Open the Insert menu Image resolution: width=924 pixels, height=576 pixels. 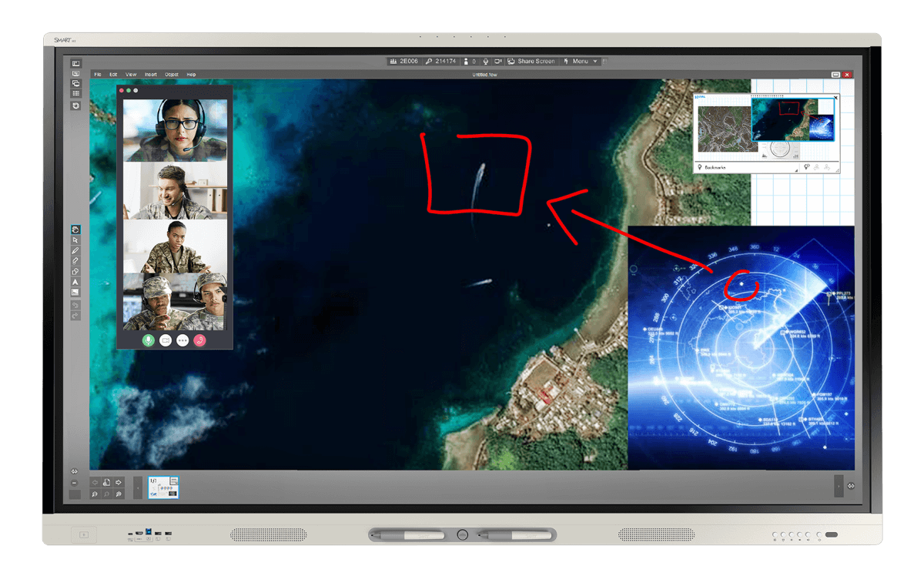[150, 74]
